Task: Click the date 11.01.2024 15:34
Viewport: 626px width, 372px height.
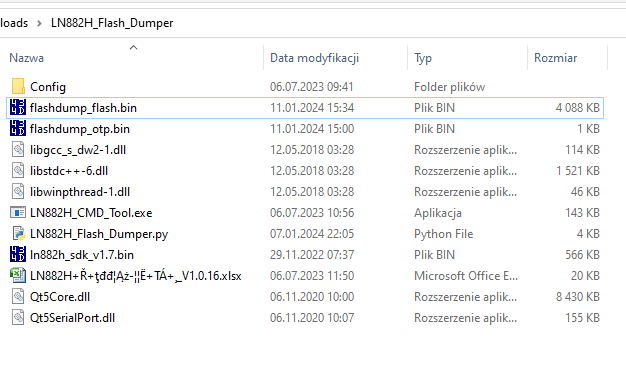Action: coord(312,108)
